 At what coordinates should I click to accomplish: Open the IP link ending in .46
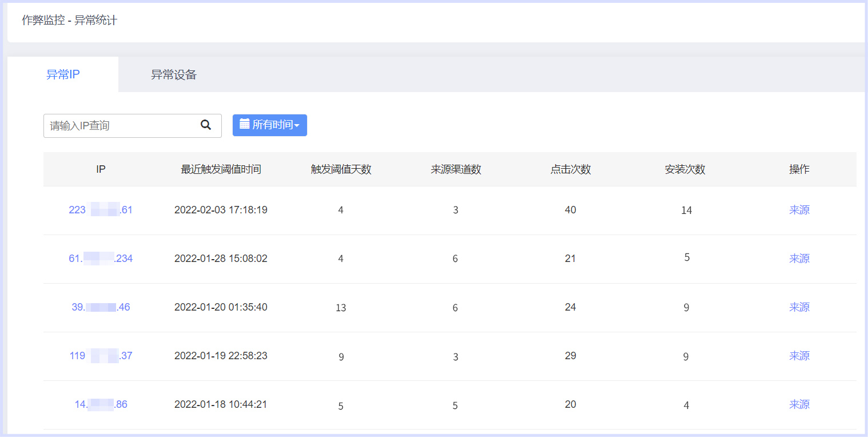pyautogui.click(x=101, y=307)
